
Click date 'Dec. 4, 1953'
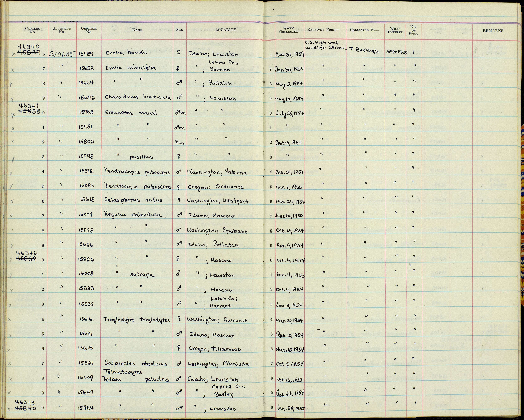[290, 275]
